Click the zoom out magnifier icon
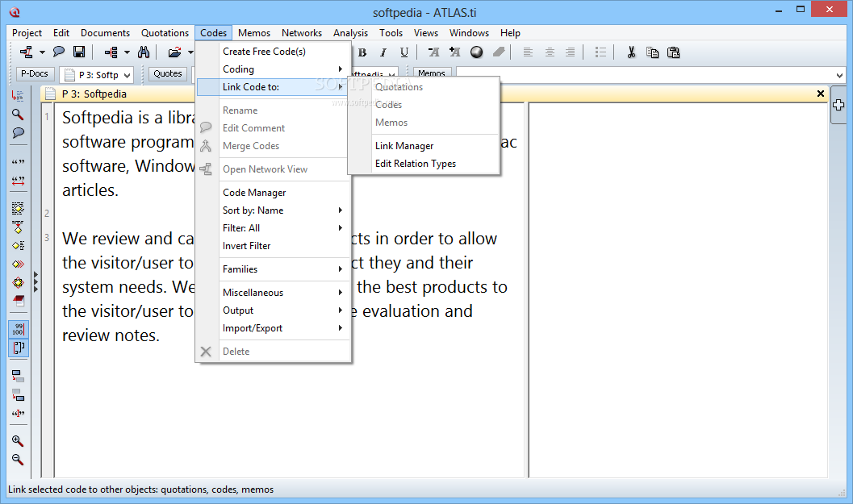853x504 pixels. 18,460
